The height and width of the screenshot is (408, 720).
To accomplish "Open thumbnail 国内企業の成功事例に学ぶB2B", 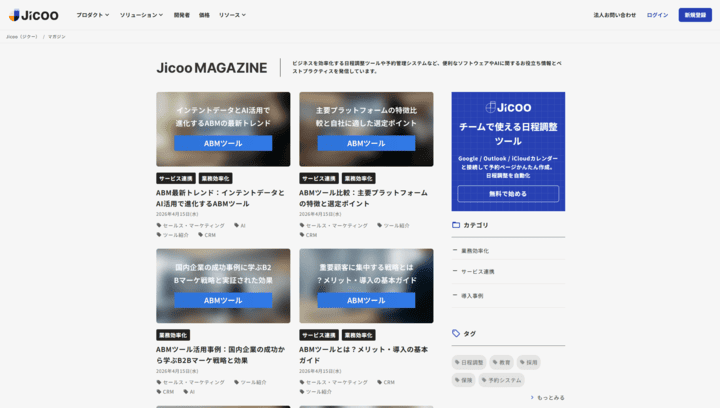I will coord(223,286).
